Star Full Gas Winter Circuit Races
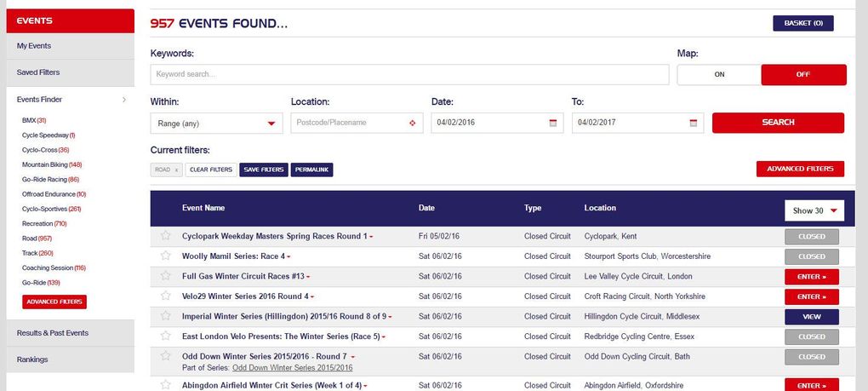 [166, 277]
